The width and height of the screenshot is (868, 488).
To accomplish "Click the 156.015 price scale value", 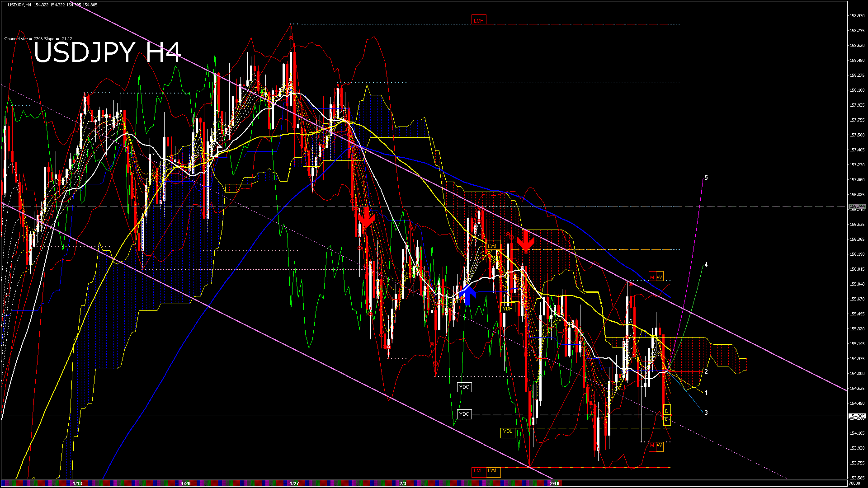I will click(x=857, y=269).
